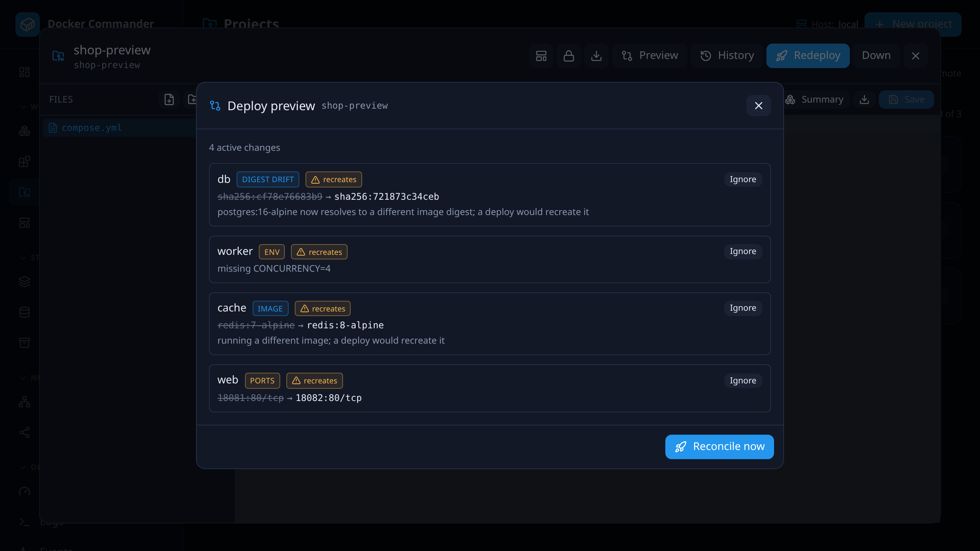Screen dimensions: 980x551
Task: Click the download icon beside the lock
Action: 596,56
